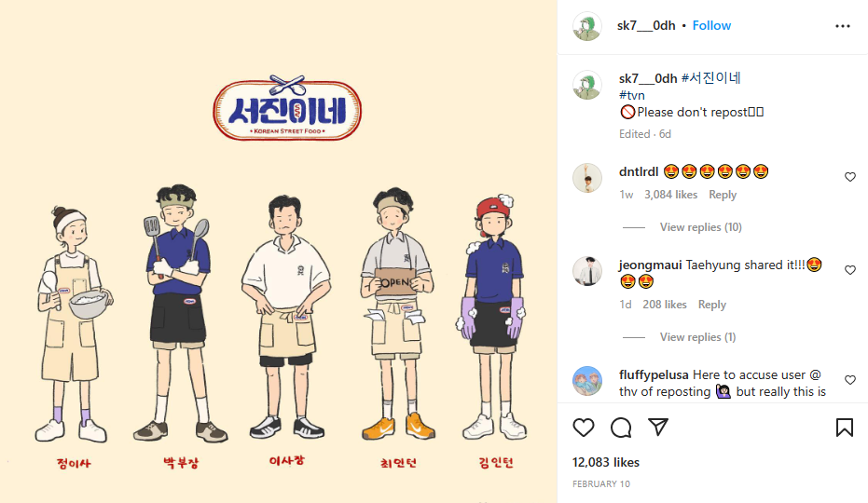Expand View replies (10)
This screenshot has height=503, width=868.
700,227
